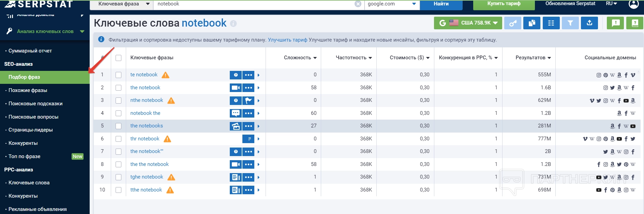Open the google.com search engine dropdown

[392, 4]
